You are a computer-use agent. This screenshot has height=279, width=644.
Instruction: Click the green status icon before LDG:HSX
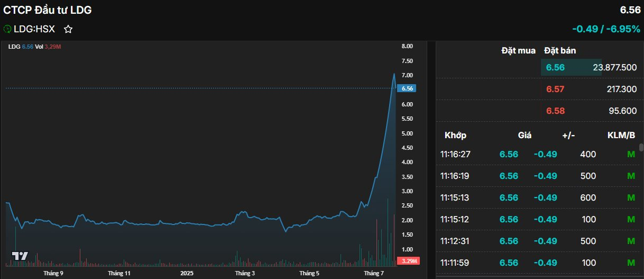coord(7,29)
